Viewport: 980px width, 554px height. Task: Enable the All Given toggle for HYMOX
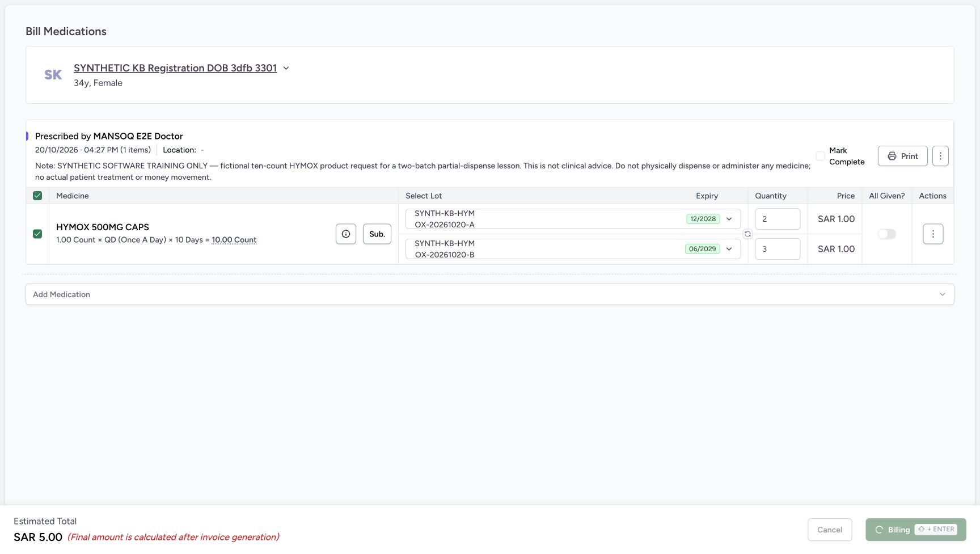887,234
